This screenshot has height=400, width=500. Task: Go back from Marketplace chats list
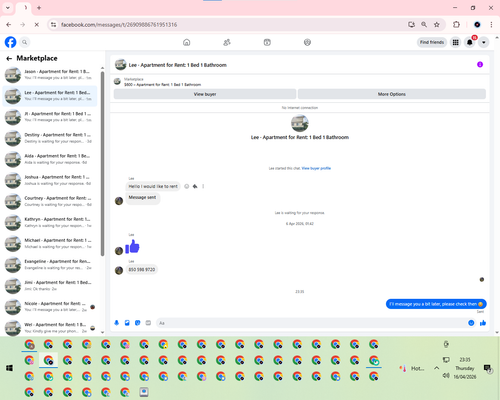[9, 58]
